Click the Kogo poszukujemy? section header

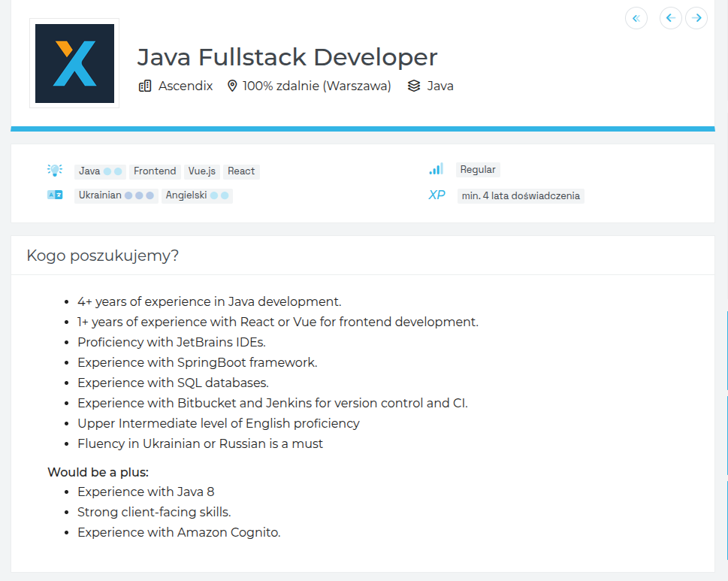102,256
